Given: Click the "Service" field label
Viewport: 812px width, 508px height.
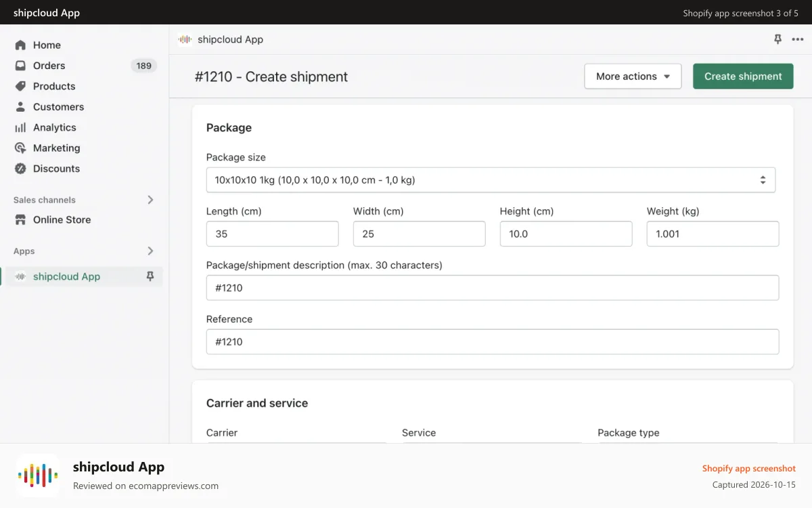Looking at the screenshot, I should click(x=419, y=433).
